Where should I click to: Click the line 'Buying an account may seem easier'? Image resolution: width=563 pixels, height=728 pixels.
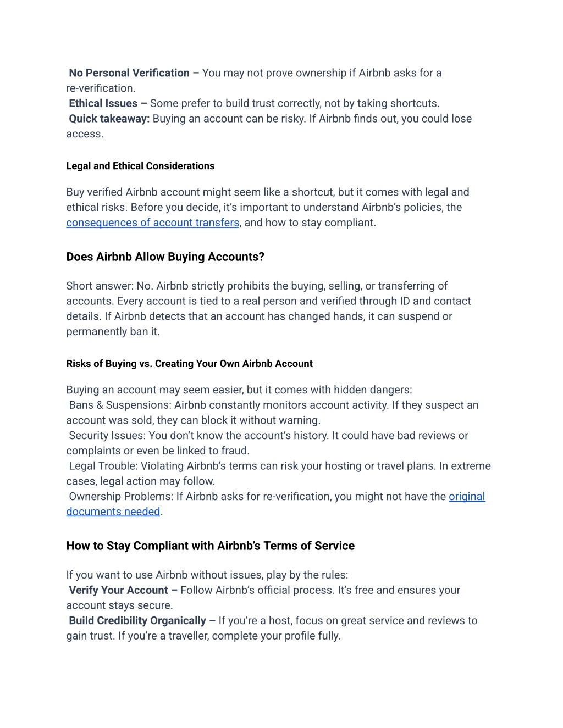coord(239,390)
